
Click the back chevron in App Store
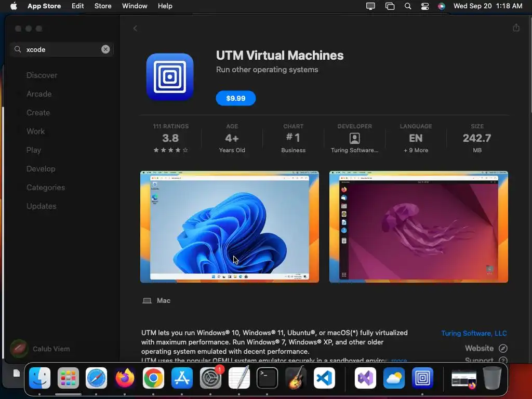pyautogui.click(x=135, y=29)
